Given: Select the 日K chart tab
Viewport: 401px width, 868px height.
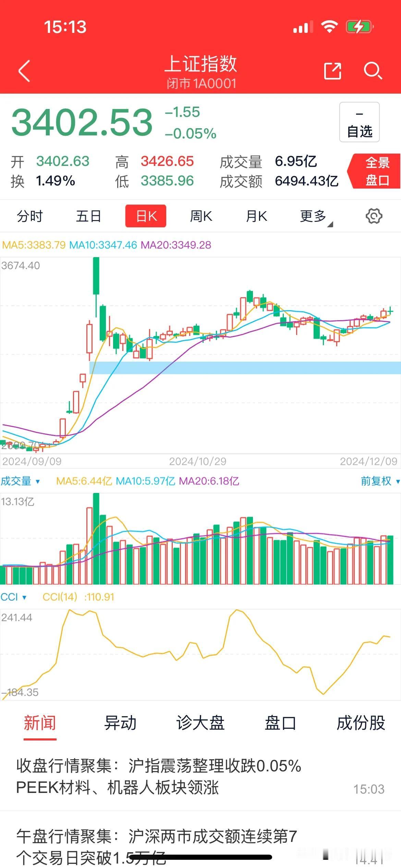Looking at the screenshot, I should (146, 216).
